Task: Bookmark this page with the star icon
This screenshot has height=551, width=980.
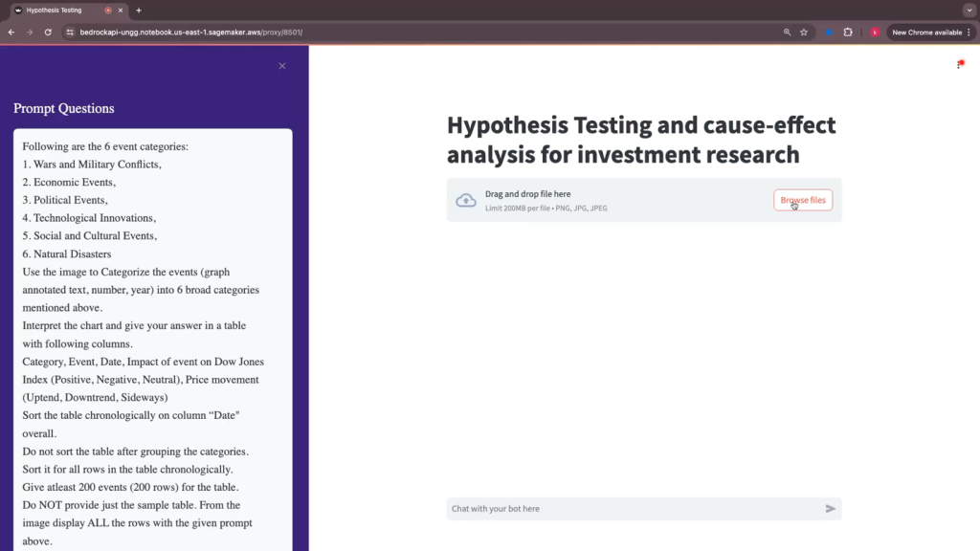Action: [x=804, y=33]
